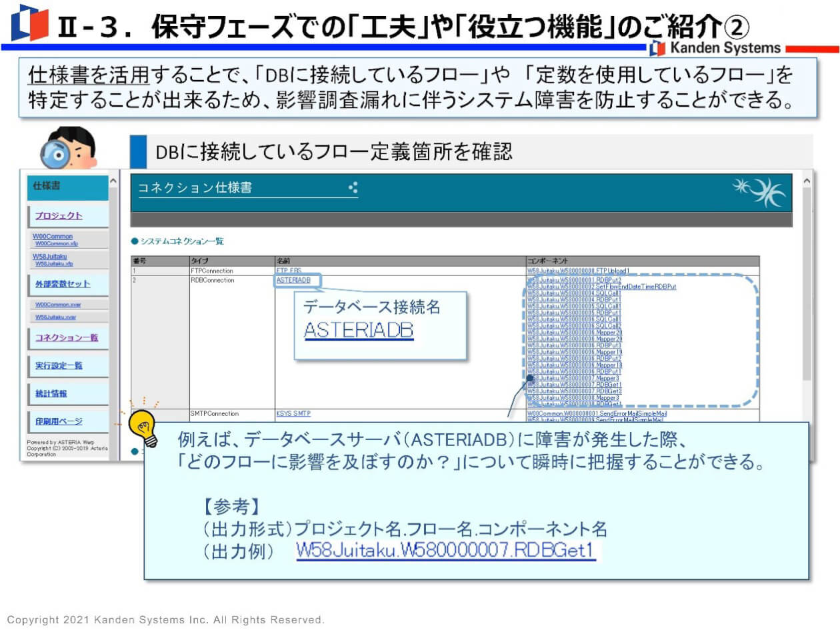Open the 印刷用ページ link

59,421
